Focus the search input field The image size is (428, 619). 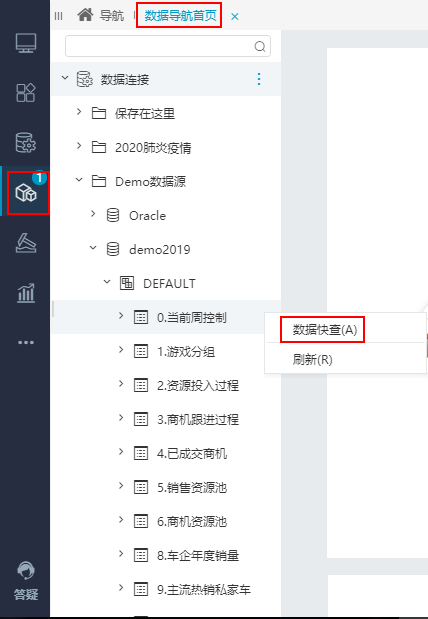160,47
